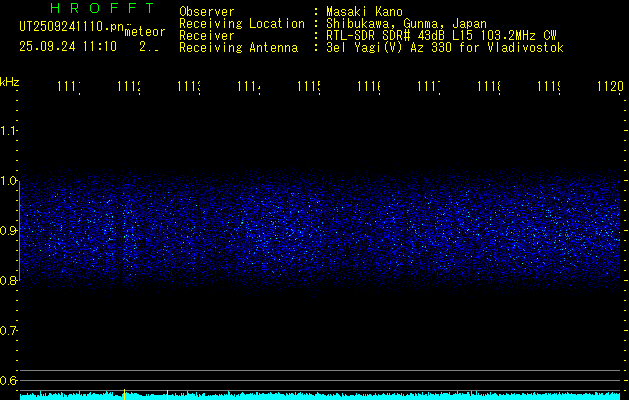The width and height of the screenshot is (629, 400).
Task: Click the first yellow marker in cyan strip
Action: point(124,394)
